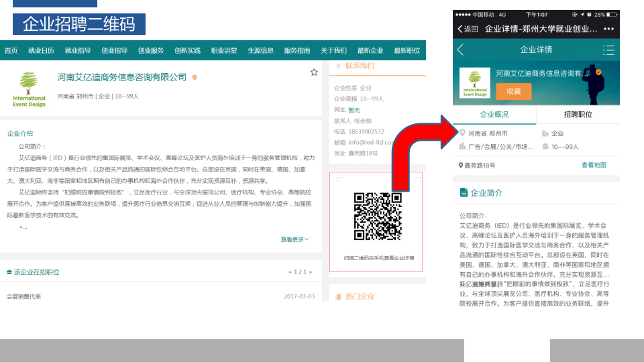Click the 会展销售代表 job listing
This screenshot has height=362, width=644.
click(24, 296)
